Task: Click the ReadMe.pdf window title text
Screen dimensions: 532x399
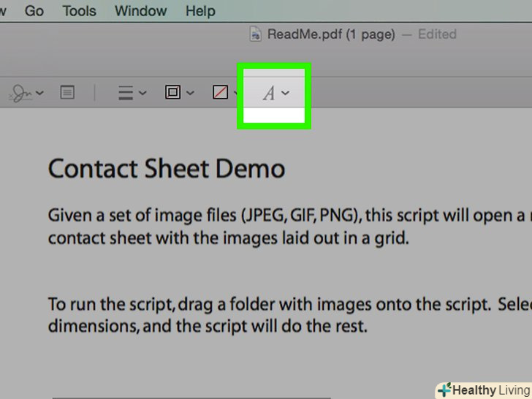Action: coord(331,34)
